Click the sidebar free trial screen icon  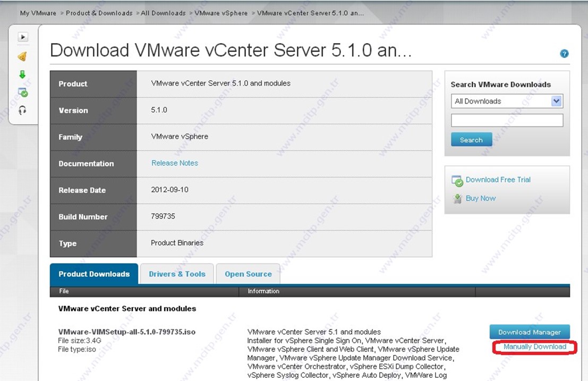pos(22,92)
